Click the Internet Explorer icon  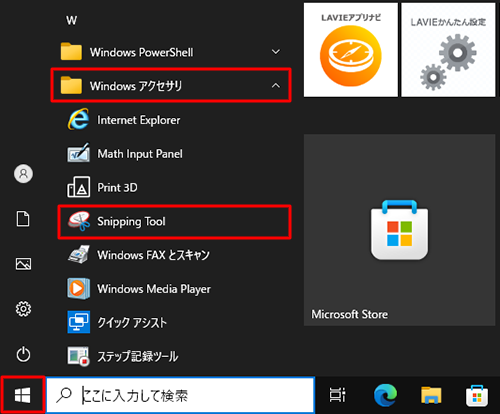pyautogui.click(x=79, y=119)
